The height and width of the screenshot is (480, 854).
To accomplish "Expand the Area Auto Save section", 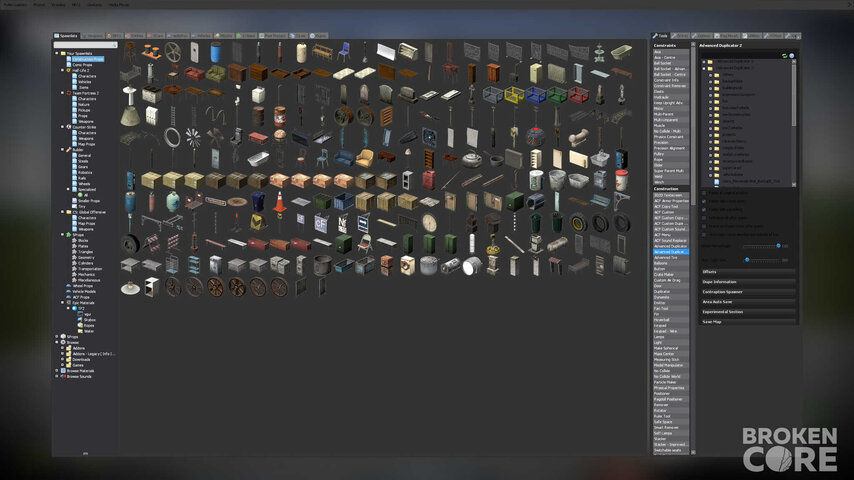I will coord(748,302).
